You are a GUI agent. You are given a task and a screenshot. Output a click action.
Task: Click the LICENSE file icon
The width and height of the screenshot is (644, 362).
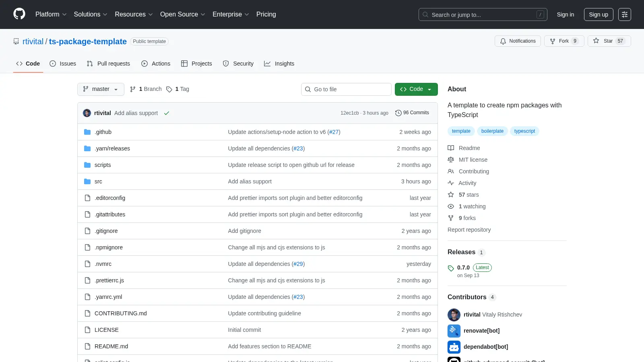coord(87,330)
